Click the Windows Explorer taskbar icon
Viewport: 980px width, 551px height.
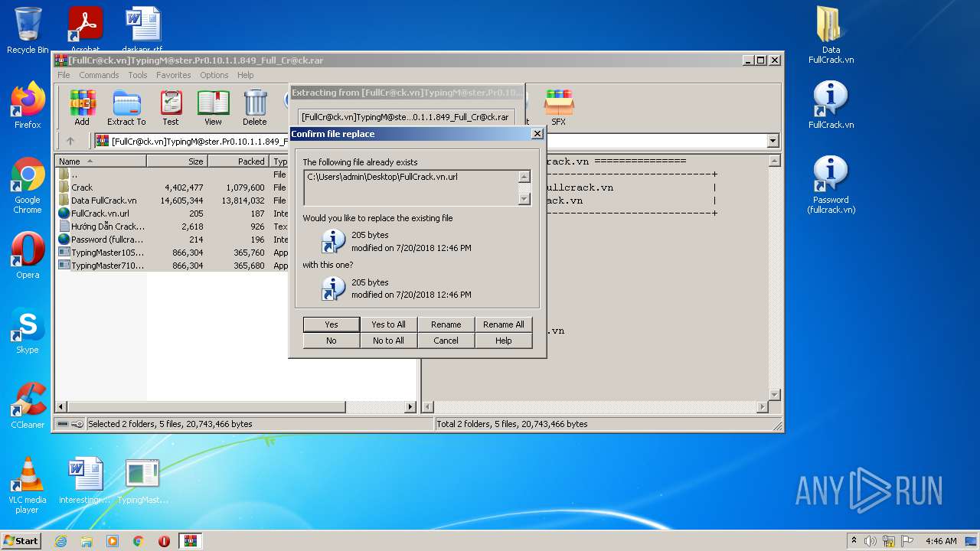[x=87, y=541]
